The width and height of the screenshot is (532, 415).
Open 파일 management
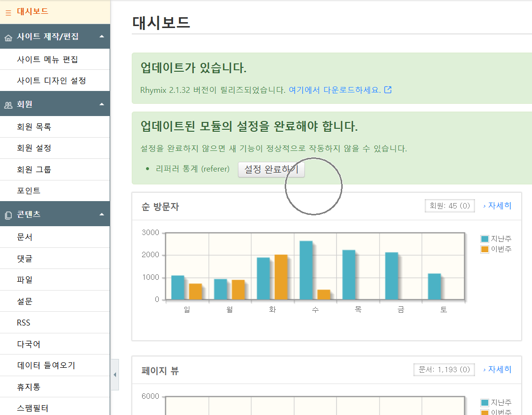pyautogui.click(x=55, y=280)
